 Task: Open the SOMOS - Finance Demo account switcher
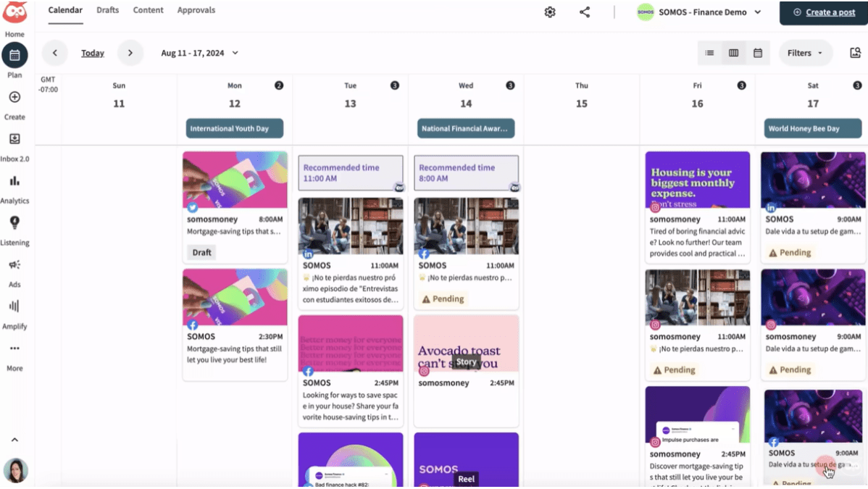click(x=699, y=12)
